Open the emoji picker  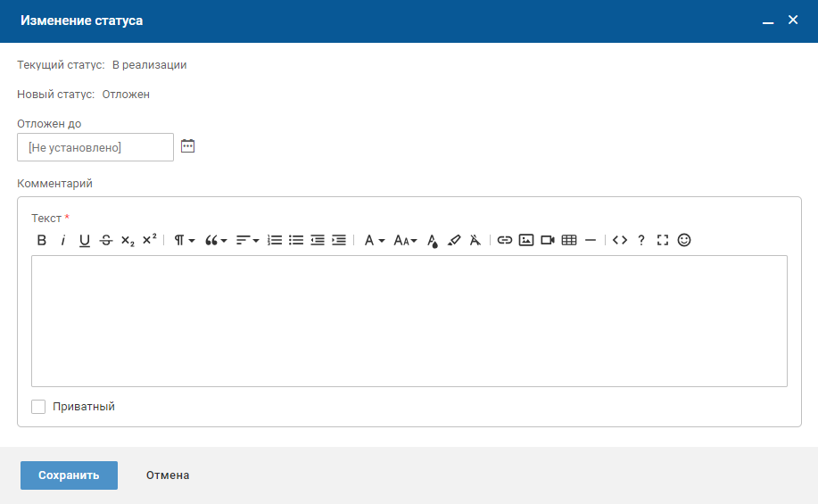(x=684, y=240)
